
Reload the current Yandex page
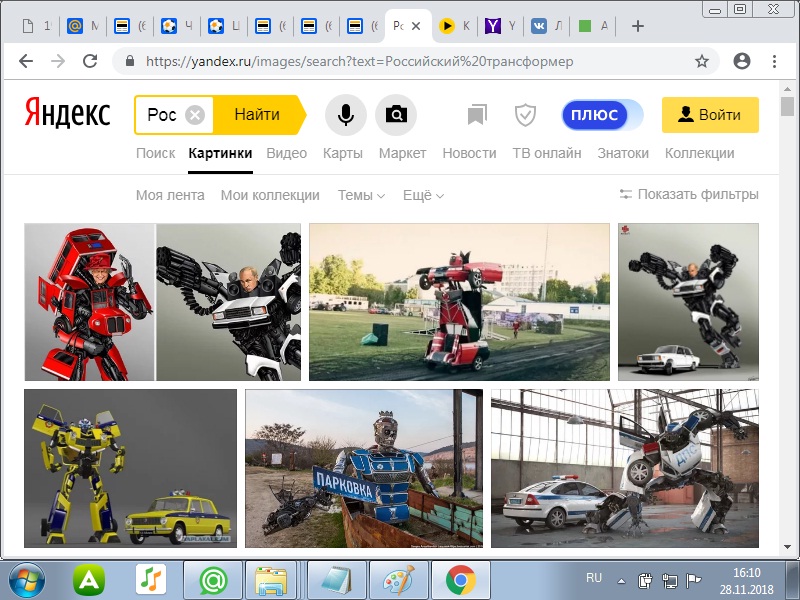[90, 61]
